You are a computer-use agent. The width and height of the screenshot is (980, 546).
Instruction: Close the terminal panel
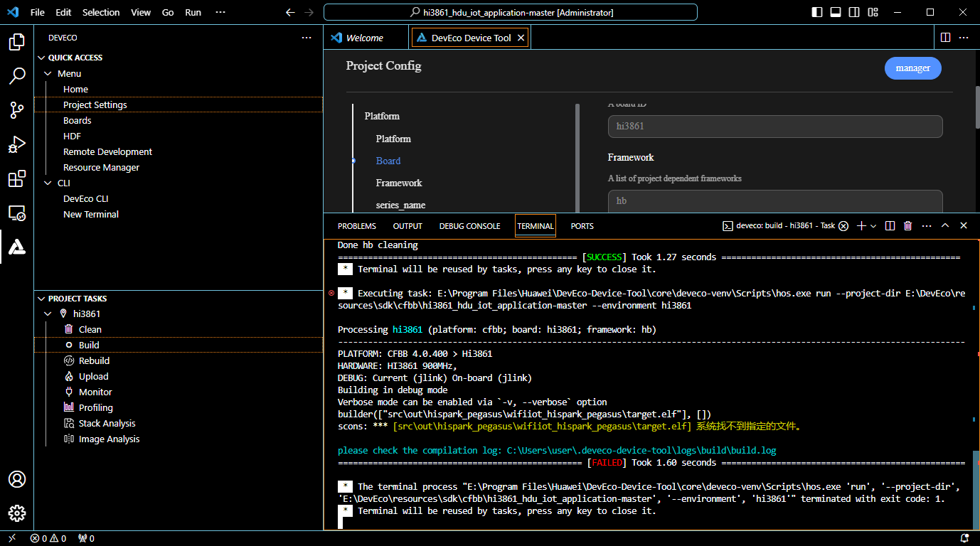click(x=964, y=226)
